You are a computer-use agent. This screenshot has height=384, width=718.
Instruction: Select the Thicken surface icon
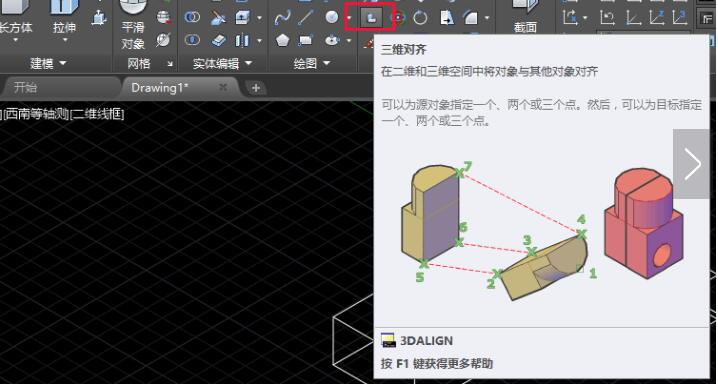point(218,40)
